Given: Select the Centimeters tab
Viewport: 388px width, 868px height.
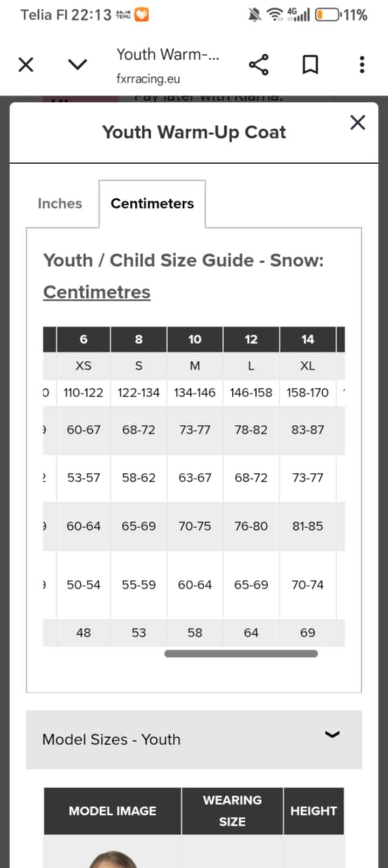Looking at the screenshot, I should click(x=152, y=204).
